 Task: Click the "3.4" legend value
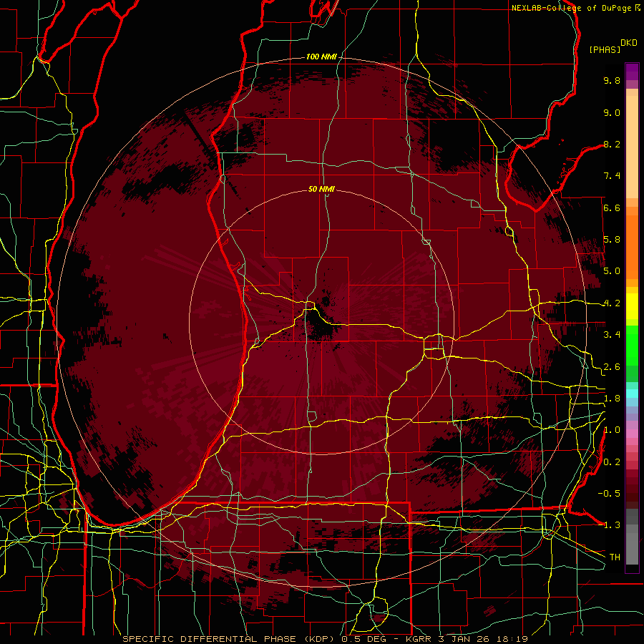pyautogui.click(x=612, y=335)
